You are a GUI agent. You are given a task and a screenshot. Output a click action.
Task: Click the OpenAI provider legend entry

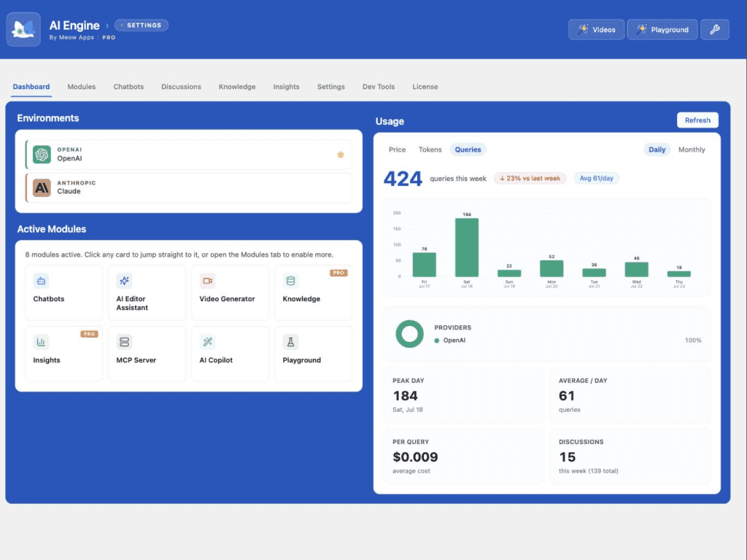(x=449, y=341)
